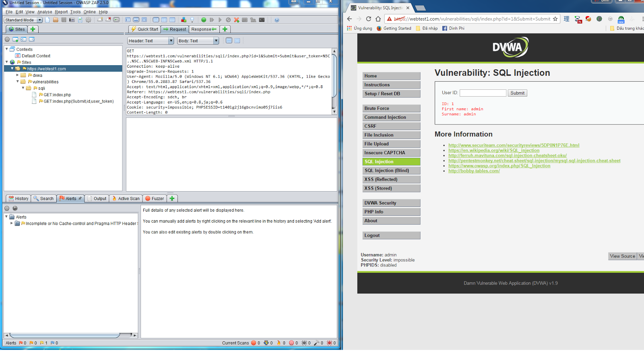The width and height of the screenshot is (644, 353).
Task: Collapse the Contexts tree node
Action: (x=7, y=49)
